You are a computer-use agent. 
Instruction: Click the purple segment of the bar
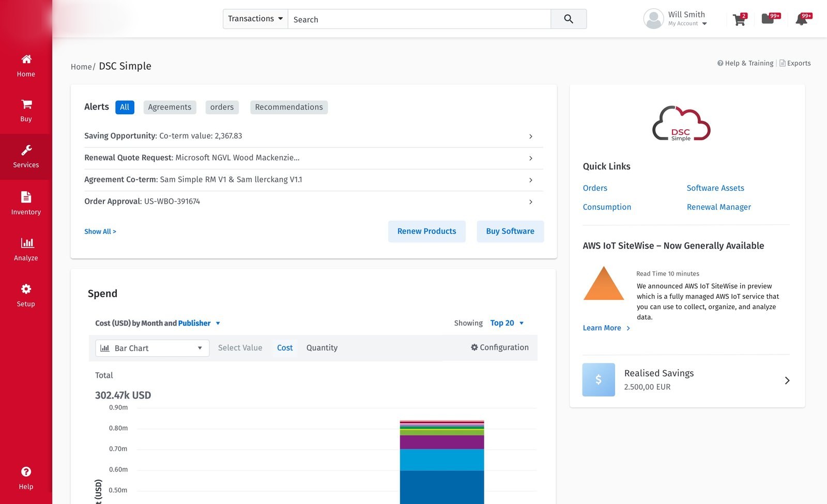[442, 442]
